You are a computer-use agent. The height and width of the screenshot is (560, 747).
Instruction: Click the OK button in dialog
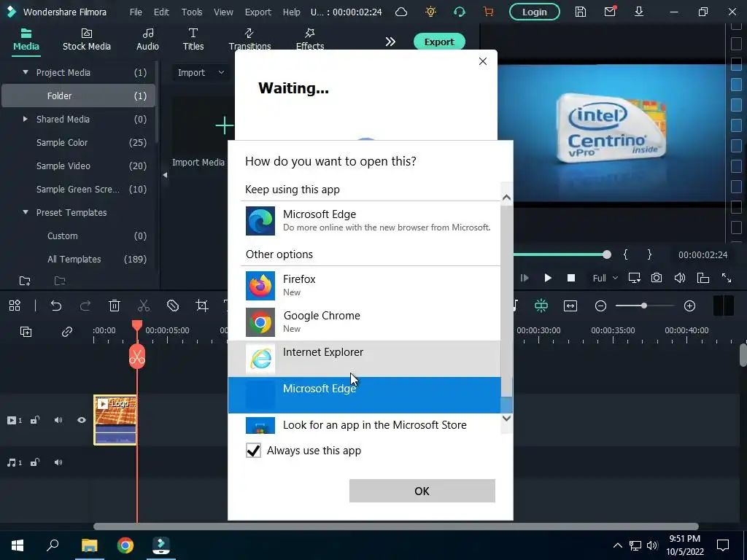[422, 491]
